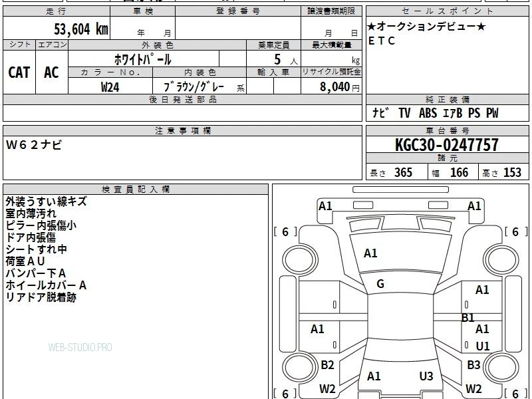Click seating capacity value 5
532x399 pixels.
click(x=277, y=60)
